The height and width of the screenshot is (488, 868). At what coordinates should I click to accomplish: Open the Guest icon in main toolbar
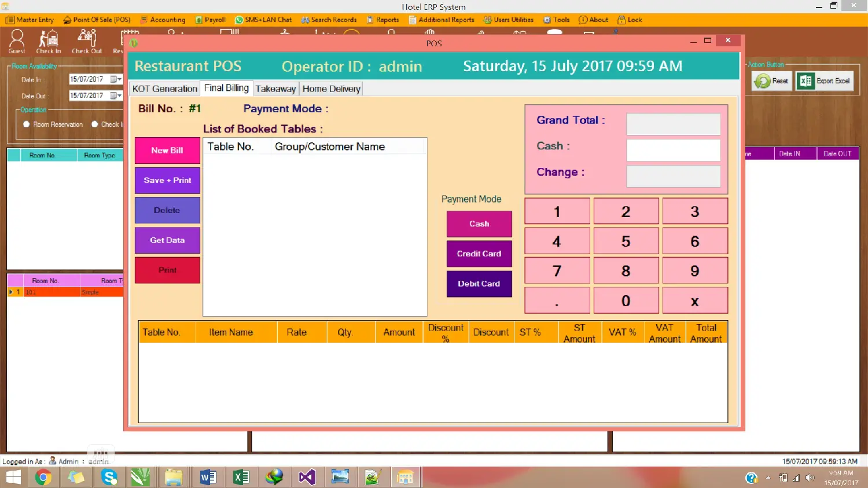coord(17,42)
